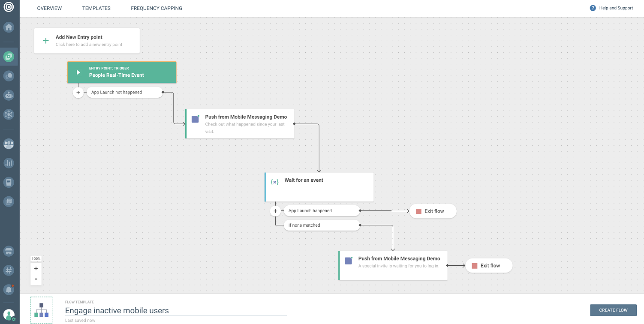644x324 pixels.
Task: Open the robot bot icon in sidebar
Action: (9, 95)
